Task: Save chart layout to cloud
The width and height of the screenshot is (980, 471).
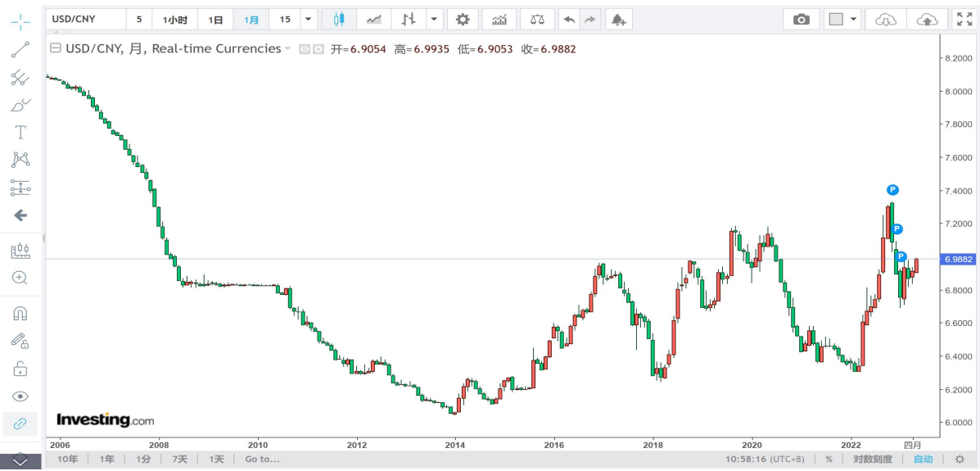Action: 927,20
